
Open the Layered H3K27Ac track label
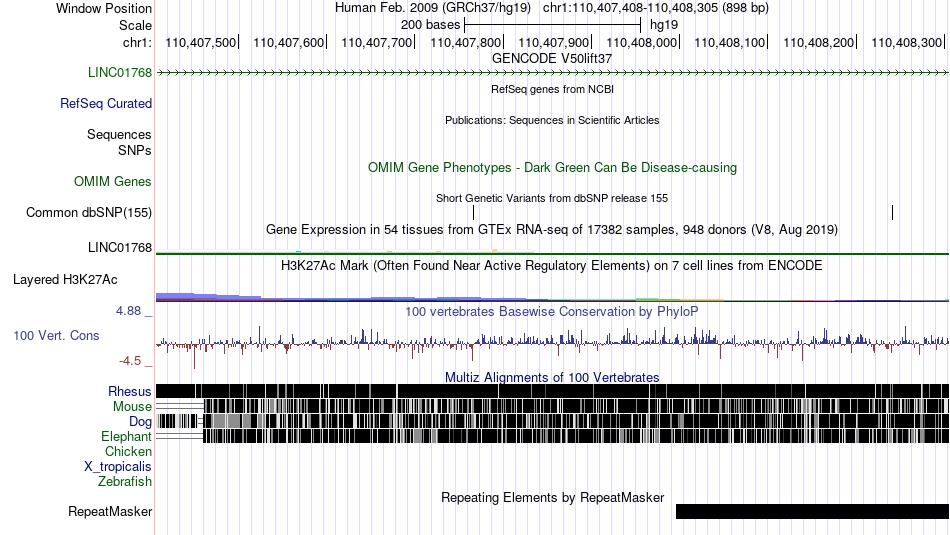click(65, 280)
